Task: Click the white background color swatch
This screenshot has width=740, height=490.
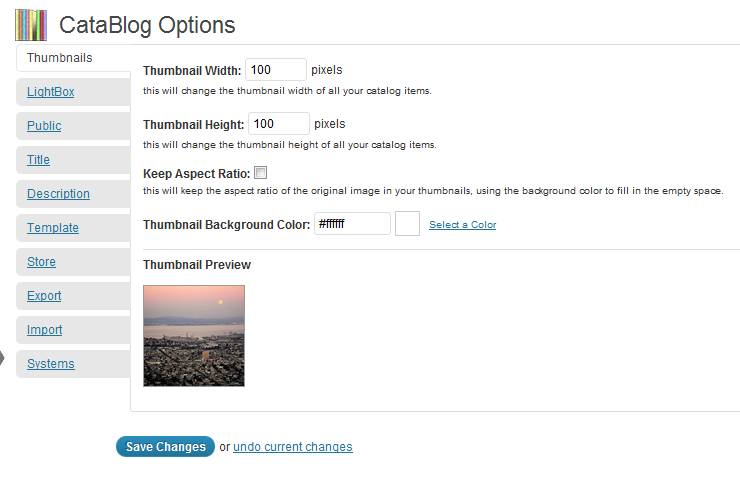Action: [407, 224]
